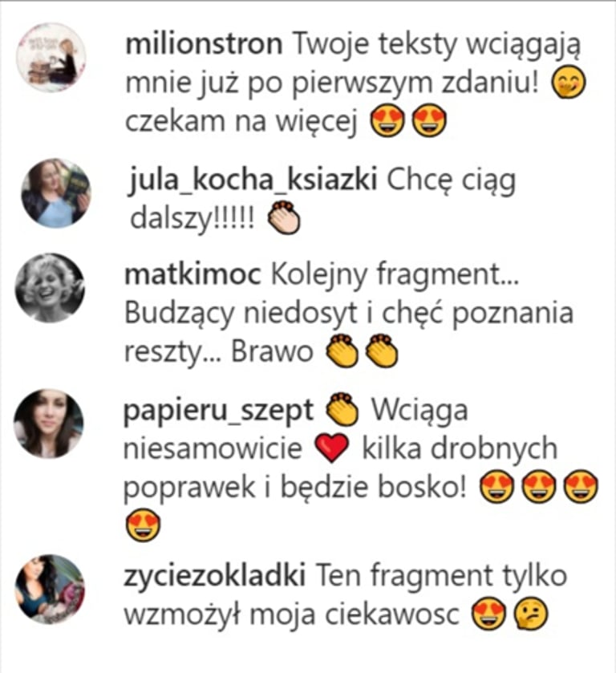This screenshot has width=616, height=673.
Task: Click the clapping emoji next to papieru_szept
Action: [342, 409]
